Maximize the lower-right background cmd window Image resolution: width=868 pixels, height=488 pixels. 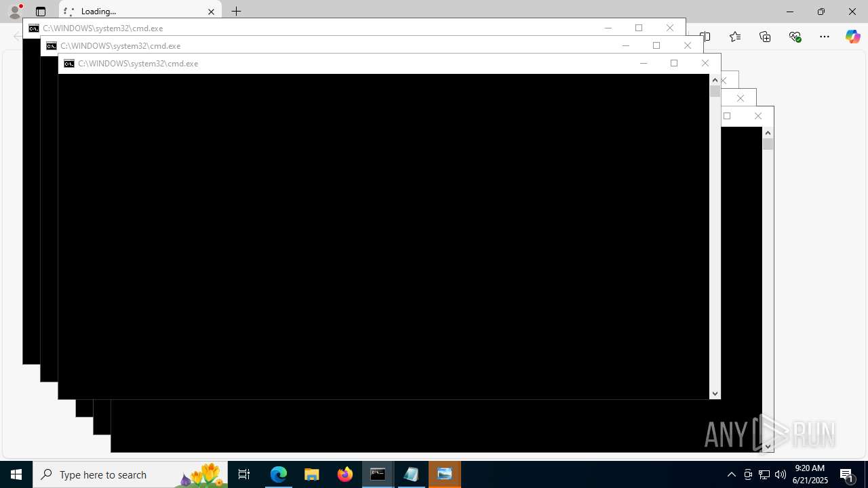coord(727,116)
